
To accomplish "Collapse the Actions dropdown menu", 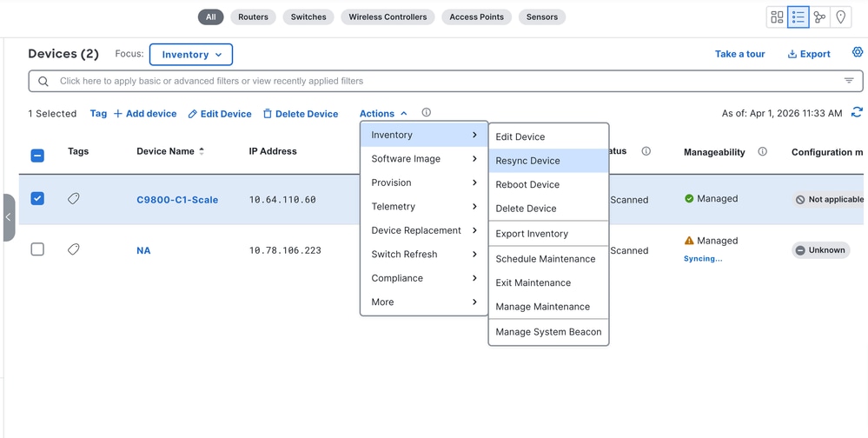I will pos(383,114).
